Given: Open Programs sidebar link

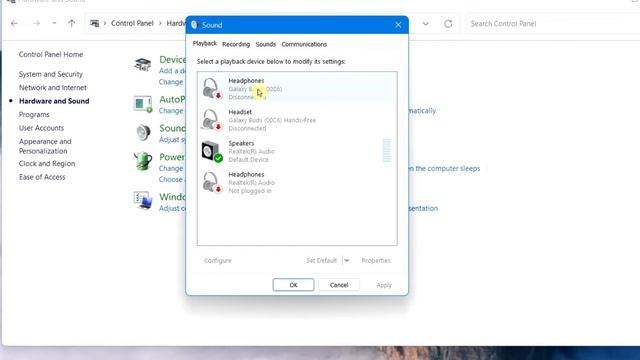Looking at the screenshot, I should [34, 114].
